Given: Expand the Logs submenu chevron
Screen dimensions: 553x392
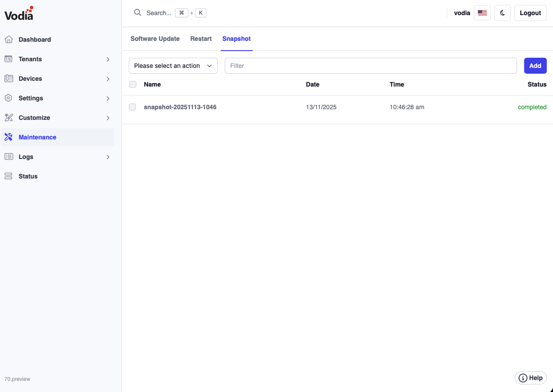Looking at the screenshot, I should click(x=108, y=157).
